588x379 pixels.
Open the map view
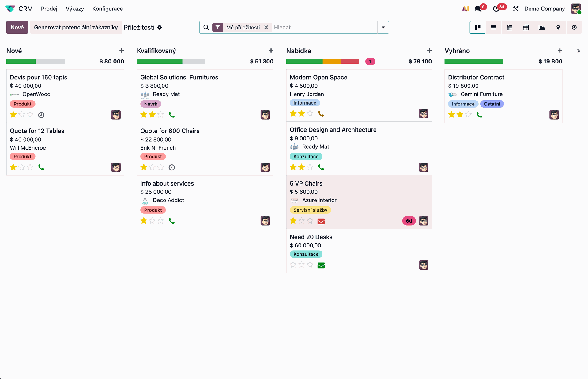(558, 28)
